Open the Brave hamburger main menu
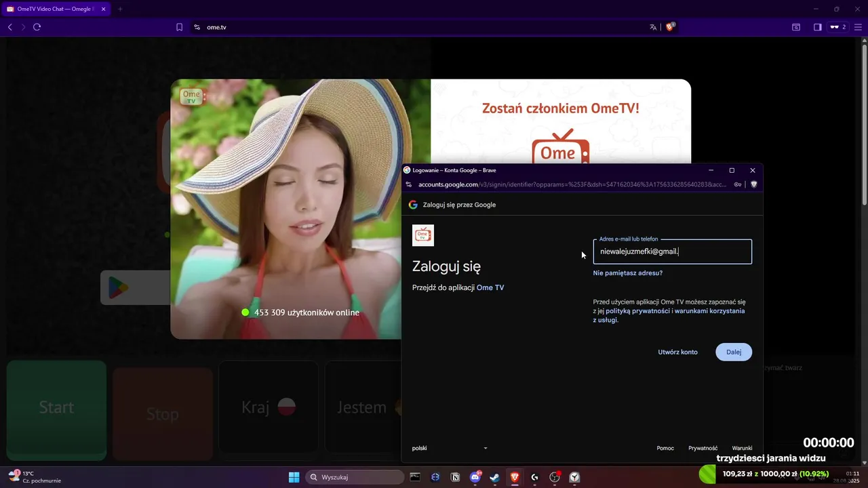Image resolution: width=868 pixels, height=488 pixels. tap(858, 27)
